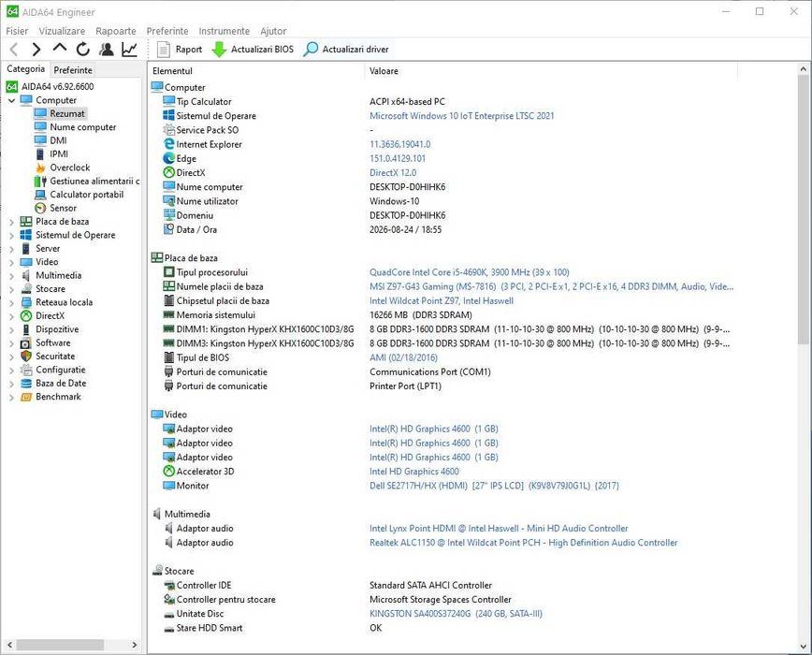Select the Rezumat tree item
Screen dimensions: 812x655
[66, 113]
